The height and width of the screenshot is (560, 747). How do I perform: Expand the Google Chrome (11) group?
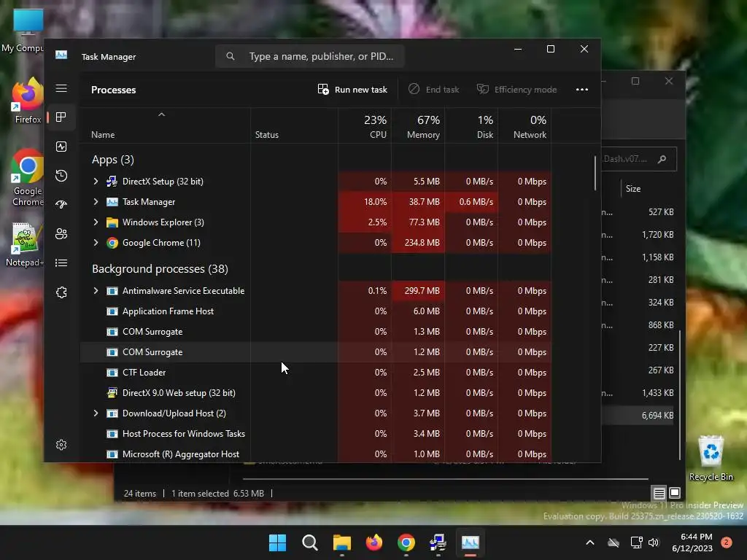pos(96,243)
